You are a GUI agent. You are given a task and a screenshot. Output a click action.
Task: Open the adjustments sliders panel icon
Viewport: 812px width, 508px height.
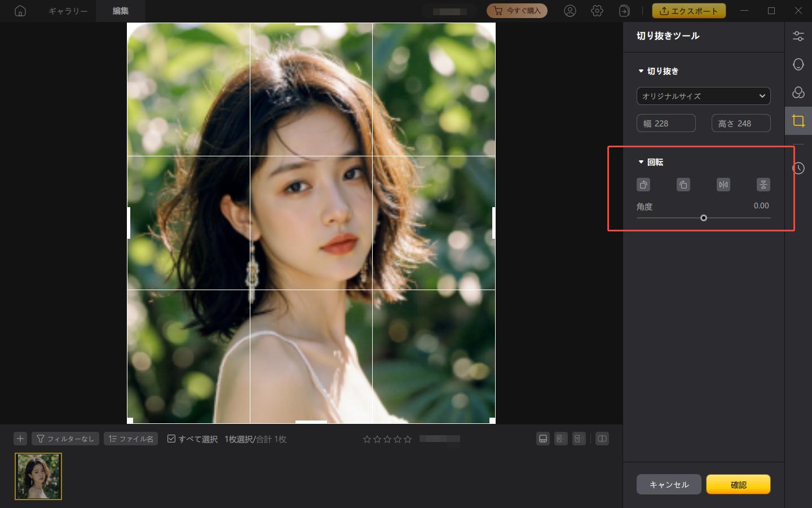click(x=798, y=36)
